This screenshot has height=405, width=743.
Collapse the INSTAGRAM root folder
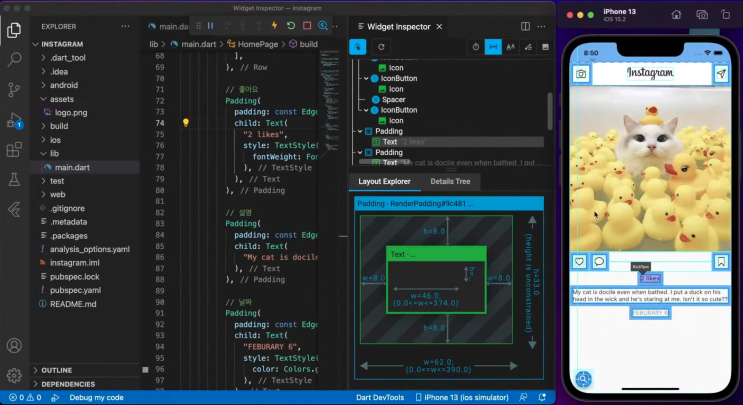point(62,44)
